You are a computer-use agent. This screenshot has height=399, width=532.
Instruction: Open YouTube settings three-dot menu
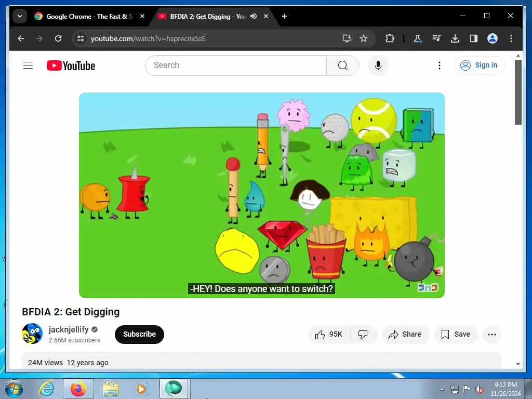440,65
